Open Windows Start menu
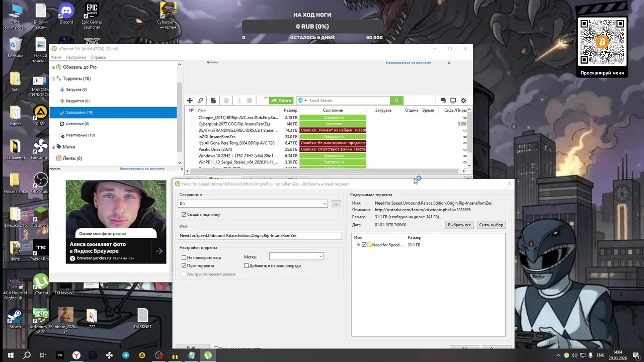Screen dimensions: 644x362 (x=10, y=355)
